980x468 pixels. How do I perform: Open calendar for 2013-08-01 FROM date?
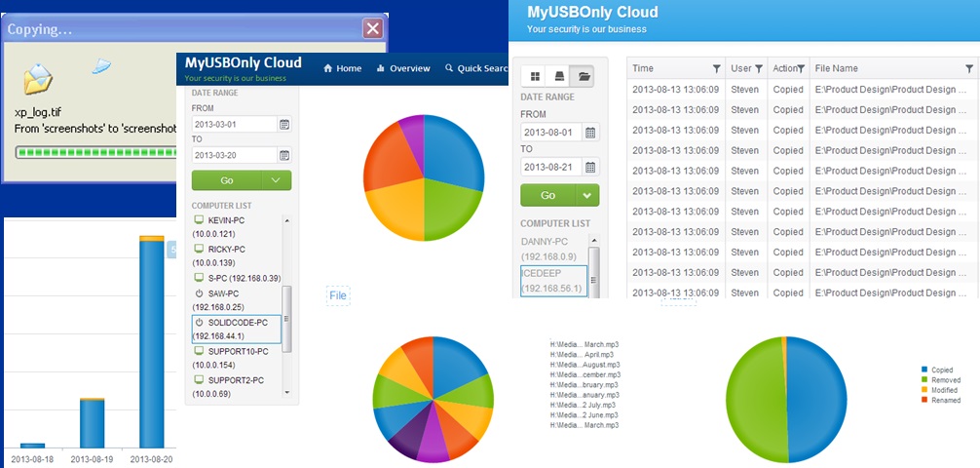pyautogui.click(x=590, y=133)
